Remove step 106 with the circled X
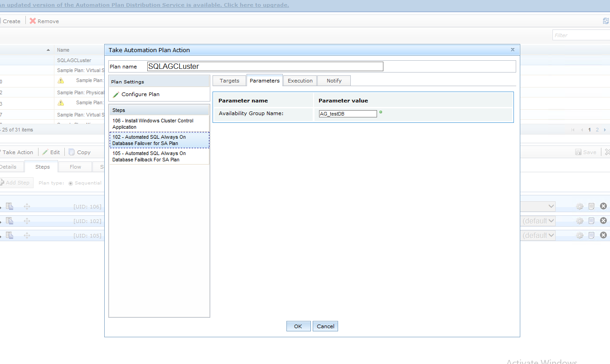610x364 pixels. click(603, 206)
